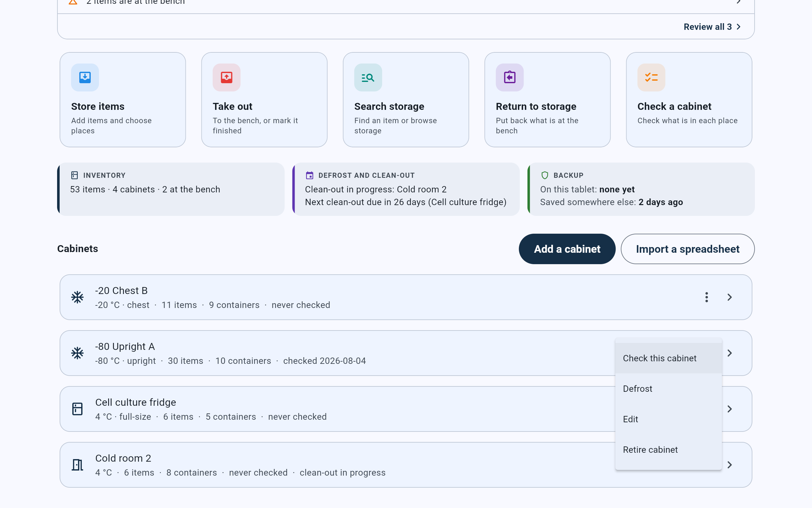Click the Inventory panel icon
Image resolution: width=812 pixels, height=508 pixels.
coord(75,175)
